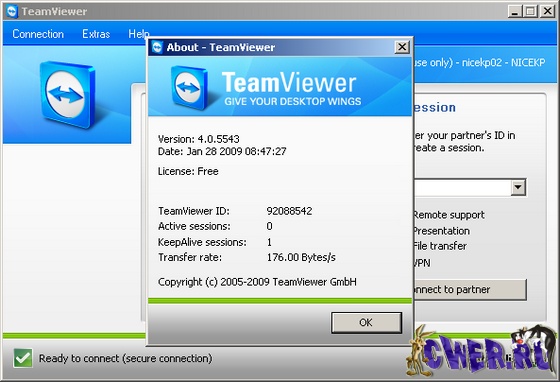
Task: Click the TeamViewer ID value 92088542
Action: (289, 211)
